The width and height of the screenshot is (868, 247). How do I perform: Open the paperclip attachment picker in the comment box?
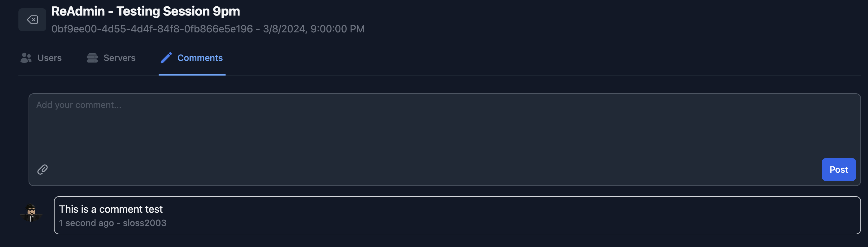pyautogui.click(x=42, y=170)
